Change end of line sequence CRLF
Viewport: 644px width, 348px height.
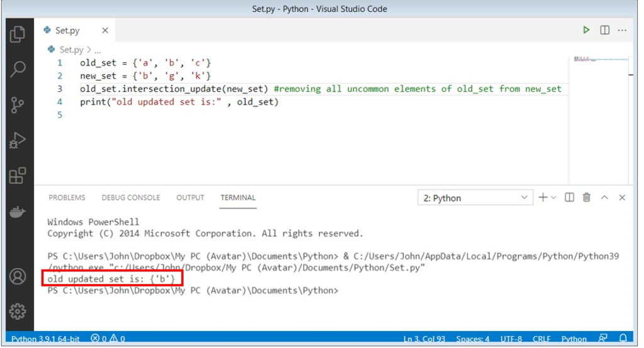(x=541, y=339)
